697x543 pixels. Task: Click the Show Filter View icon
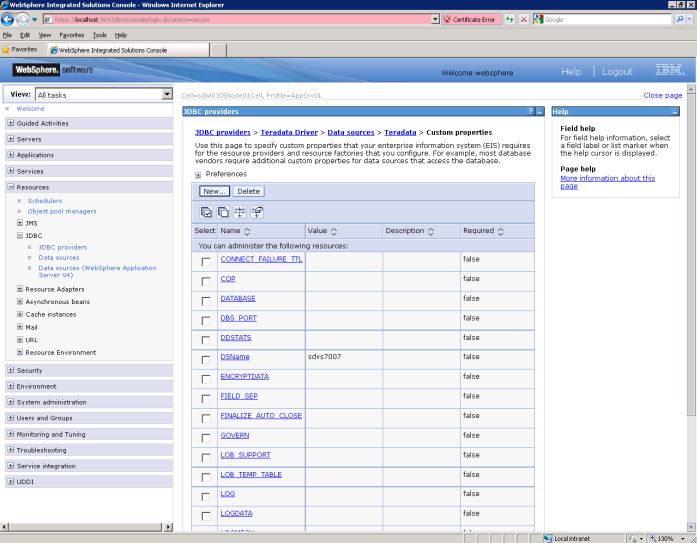pos(240,212)
